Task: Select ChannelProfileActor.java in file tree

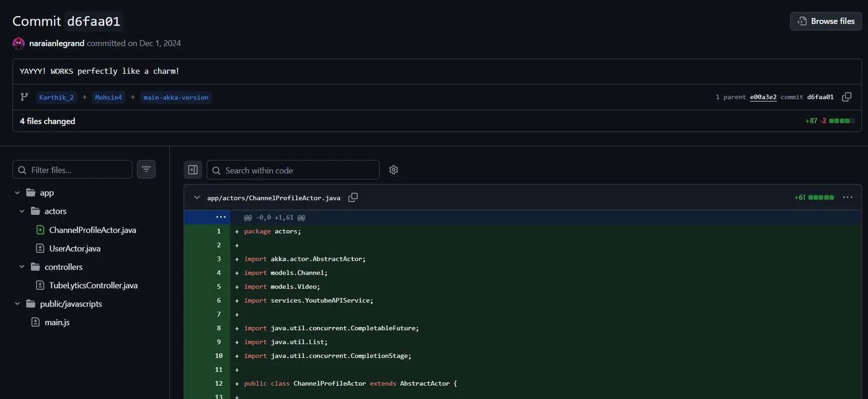Action: tap(93, 230)
